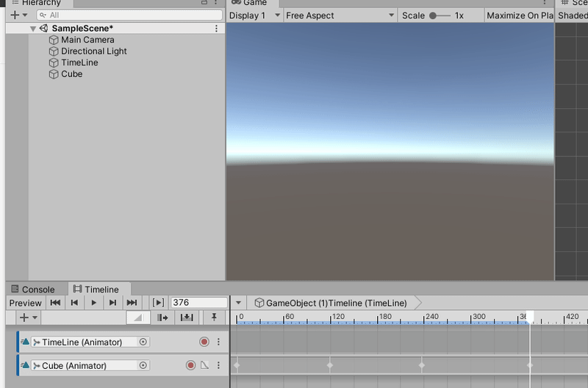Enable recording on Cube track
The width and height of the screenshot is (588, 388).
point(190,365)
